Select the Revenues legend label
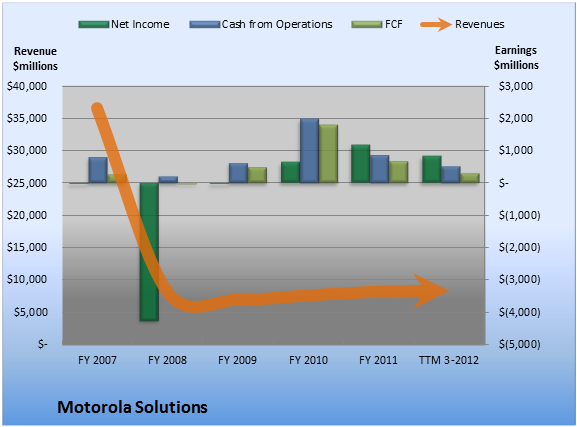This screenshot has height=427, width=577. click(479, 24)
